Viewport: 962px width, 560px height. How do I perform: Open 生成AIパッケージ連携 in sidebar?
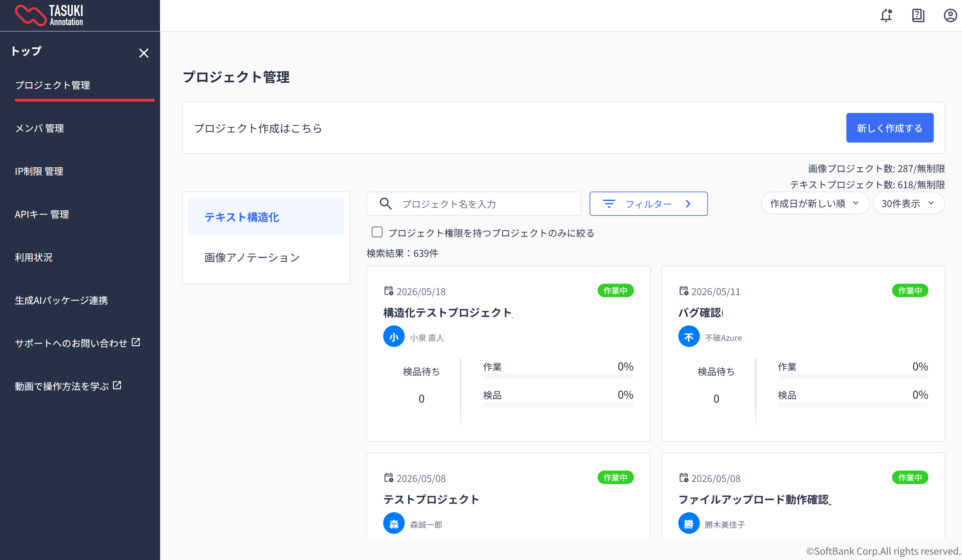click(x=61, y=301)
